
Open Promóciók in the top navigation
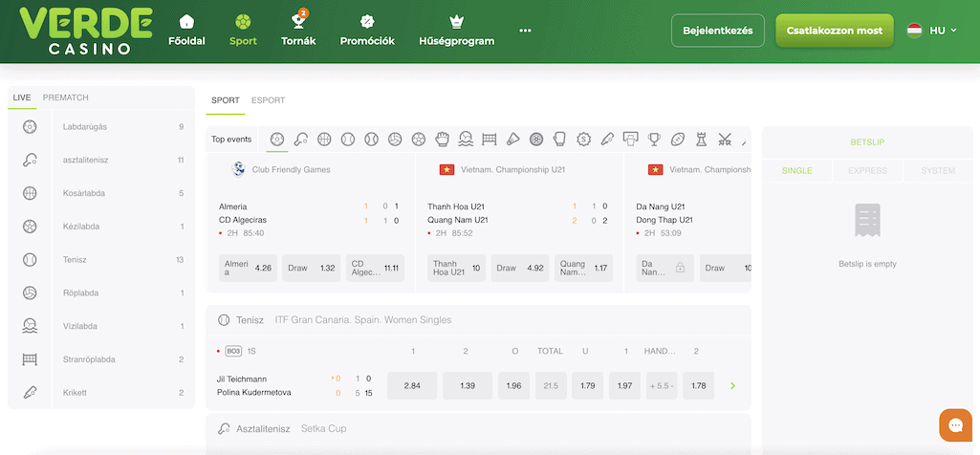pos(367,31)
